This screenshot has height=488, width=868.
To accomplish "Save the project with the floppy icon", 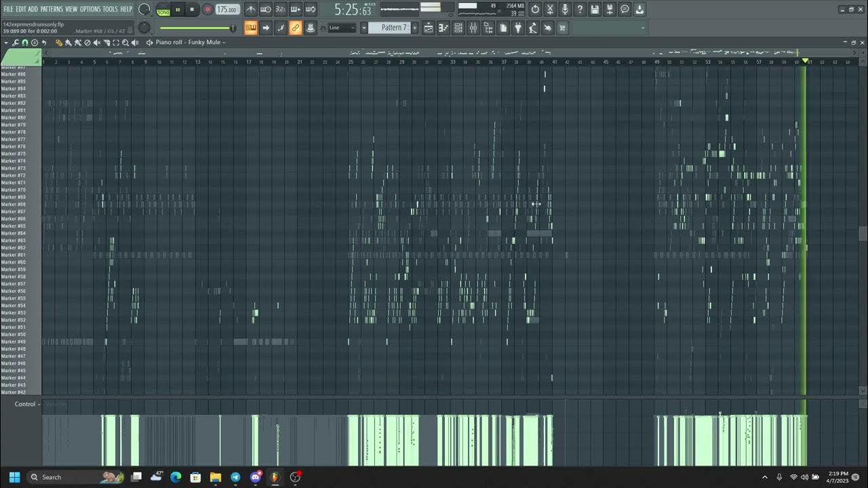I will pos(595,9).
